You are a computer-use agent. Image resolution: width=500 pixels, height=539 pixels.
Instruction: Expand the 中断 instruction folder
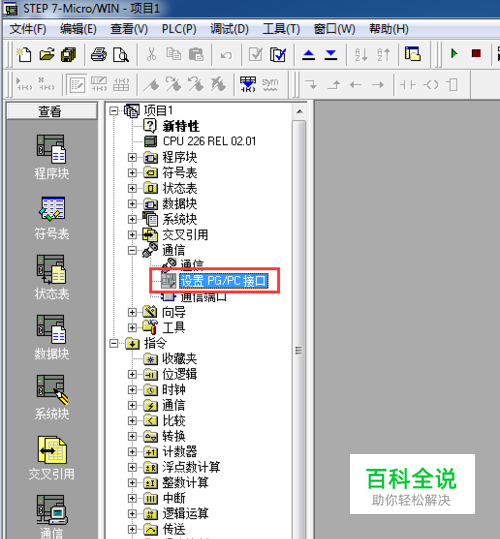[132, 498]
